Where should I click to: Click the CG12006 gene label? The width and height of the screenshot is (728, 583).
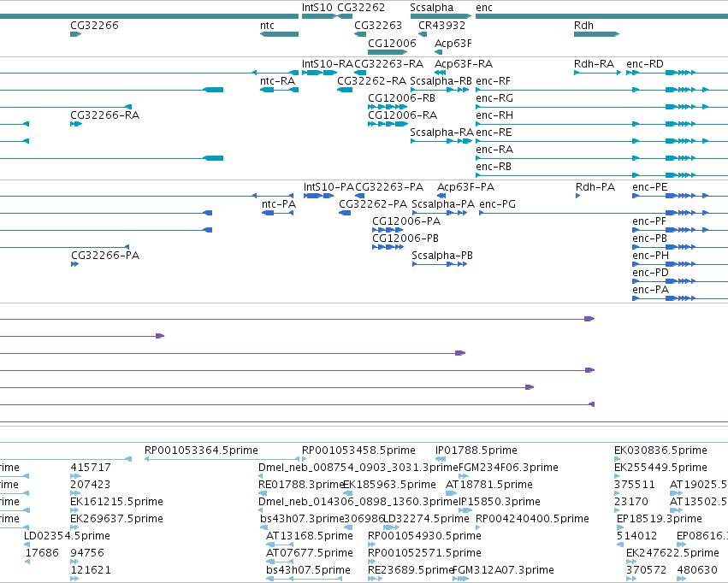click(392, 44)
